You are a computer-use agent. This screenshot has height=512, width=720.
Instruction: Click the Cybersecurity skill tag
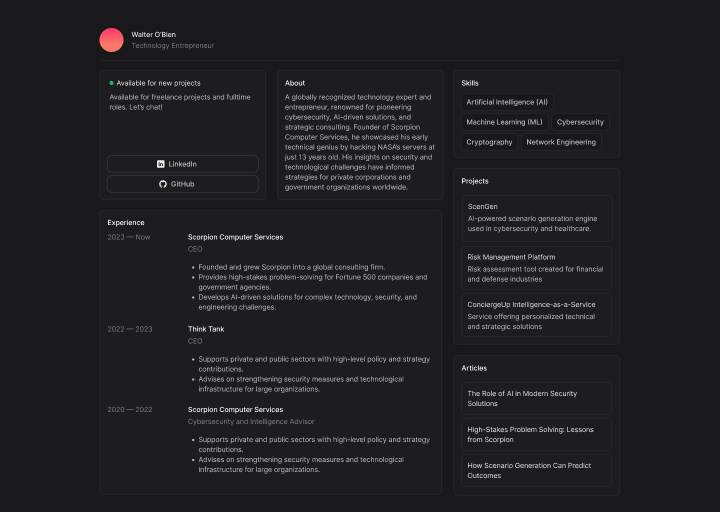pos(580,122)
